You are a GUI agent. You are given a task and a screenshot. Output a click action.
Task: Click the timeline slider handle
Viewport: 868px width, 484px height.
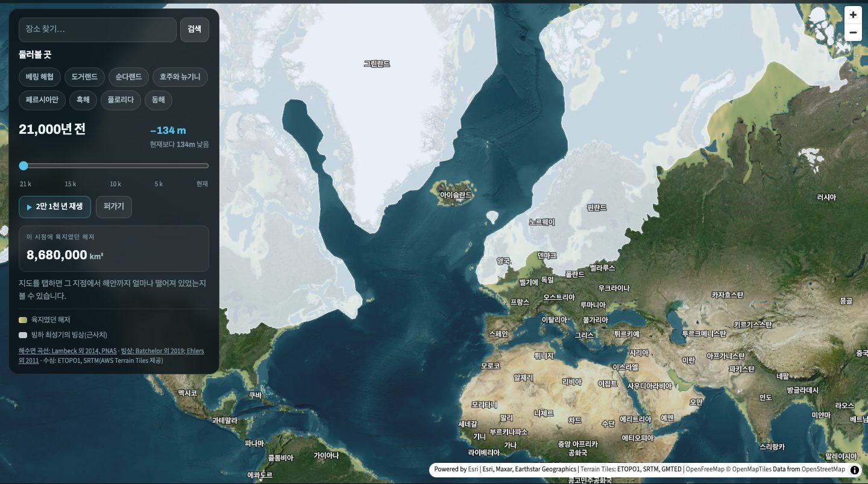point(24,166)
